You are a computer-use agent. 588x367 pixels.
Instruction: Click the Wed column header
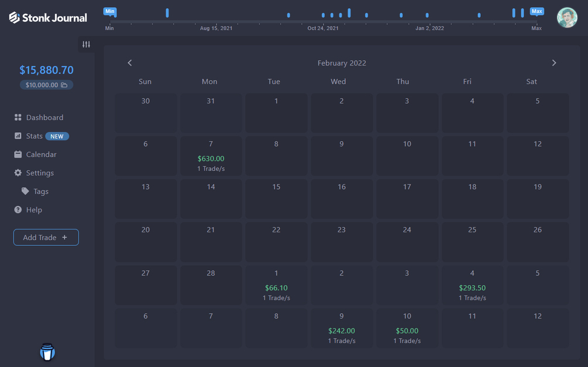[x=338, y=81]
